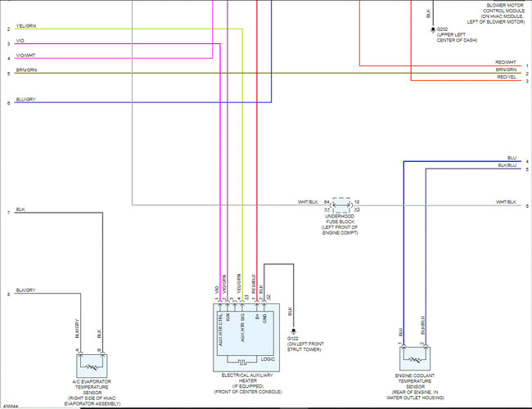Image resolution: width=532 pixels, height=409 pixels.
Task: Click the vertical RED/BLU label above heater
Action: click(x=254, y=284)
